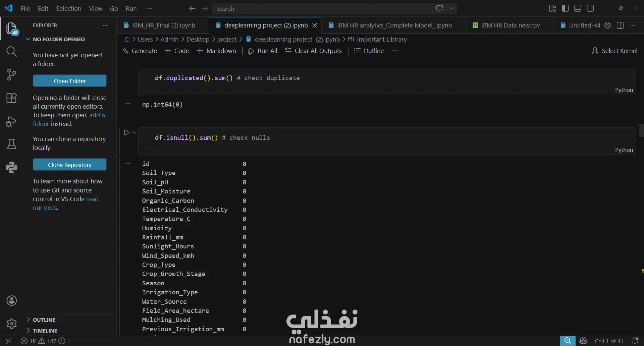
Task: Open errors and warnings status item
Action: (x=46, y=341)
